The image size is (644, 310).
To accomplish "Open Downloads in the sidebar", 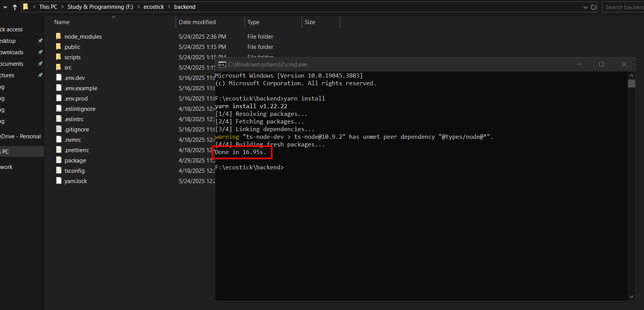I will [12, 52].
